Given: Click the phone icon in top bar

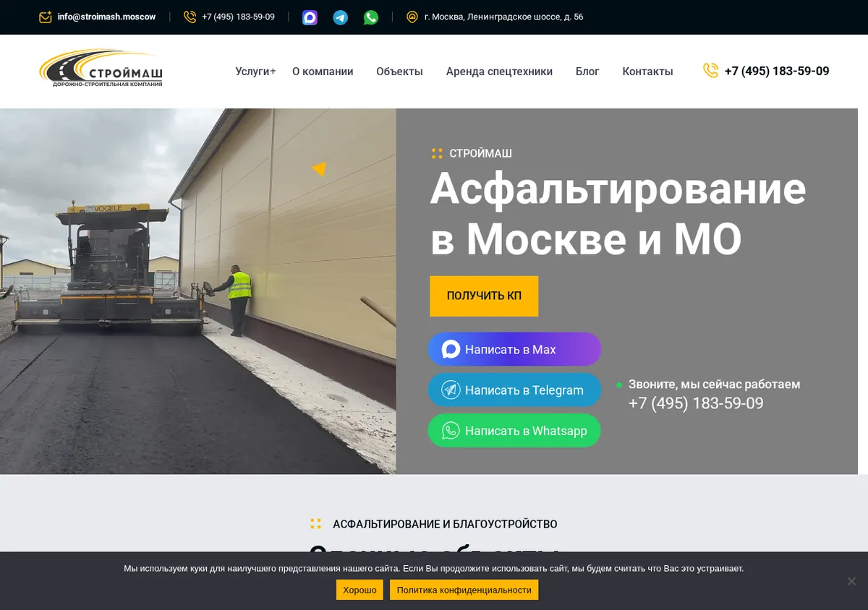Looking at the screenshot, I should click(190, 17).
